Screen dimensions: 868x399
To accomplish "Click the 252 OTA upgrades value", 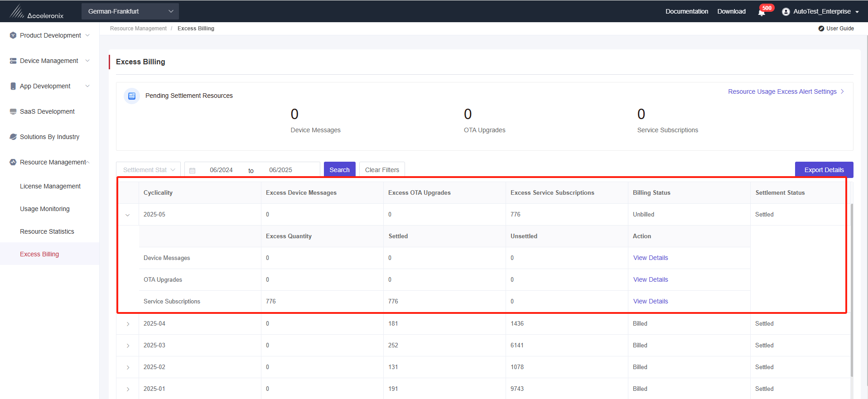I will coord(393,345).
